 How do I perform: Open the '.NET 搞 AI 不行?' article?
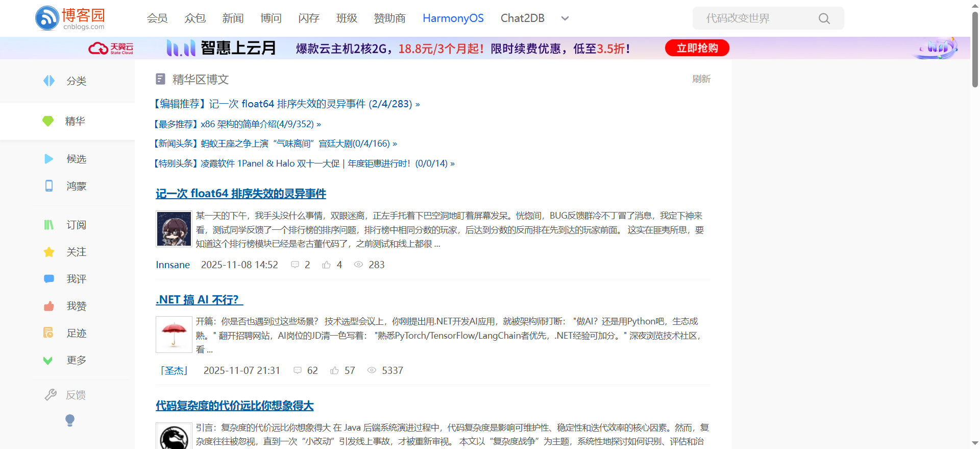click(199, 300)
